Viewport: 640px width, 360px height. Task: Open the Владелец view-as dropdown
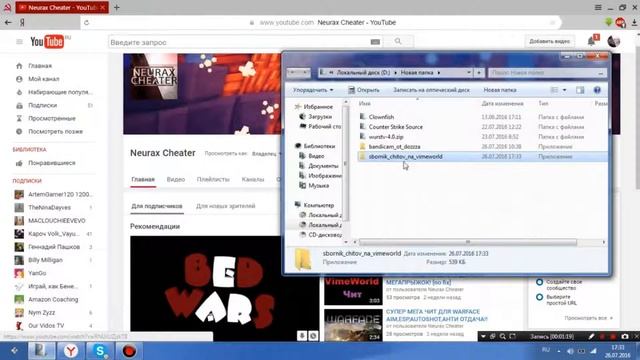click(x=267, y=154)
